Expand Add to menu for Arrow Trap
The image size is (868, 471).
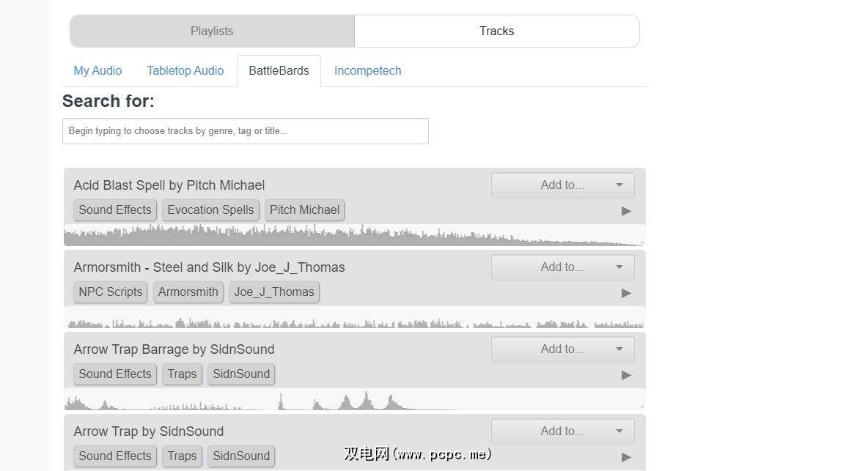point(562,431)
